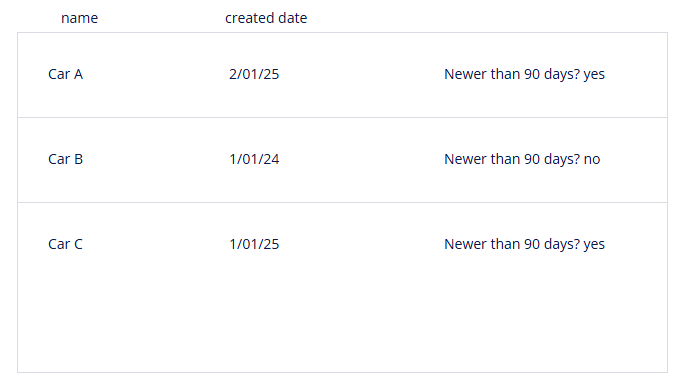
Task: Click Car A's 'Newer than 90 days? yes'
Action: tap(524, 74)
